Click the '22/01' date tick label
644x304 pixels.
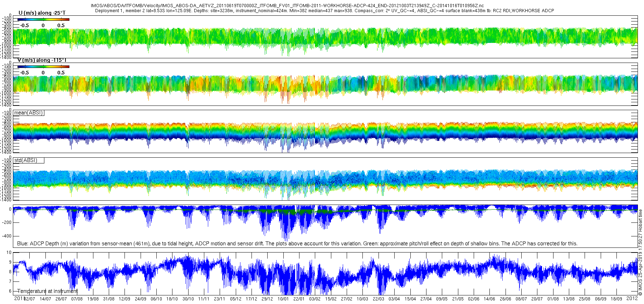click(x=299, y=299)
